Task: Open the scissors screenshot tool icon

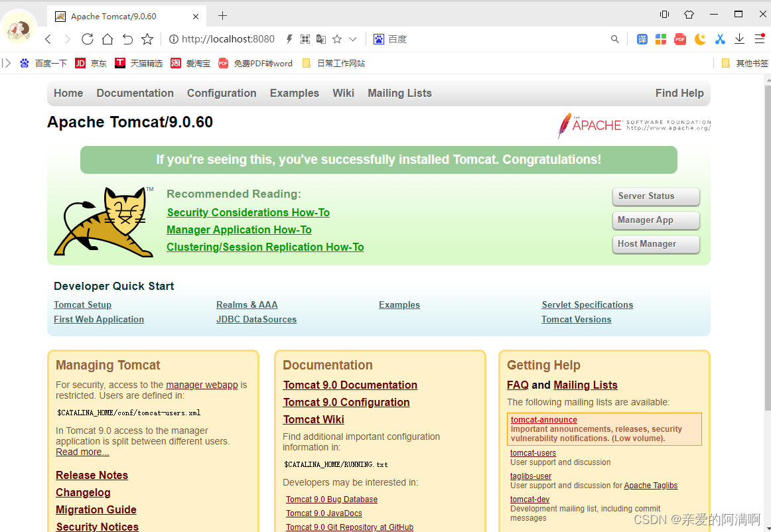Action: point(720,39)
